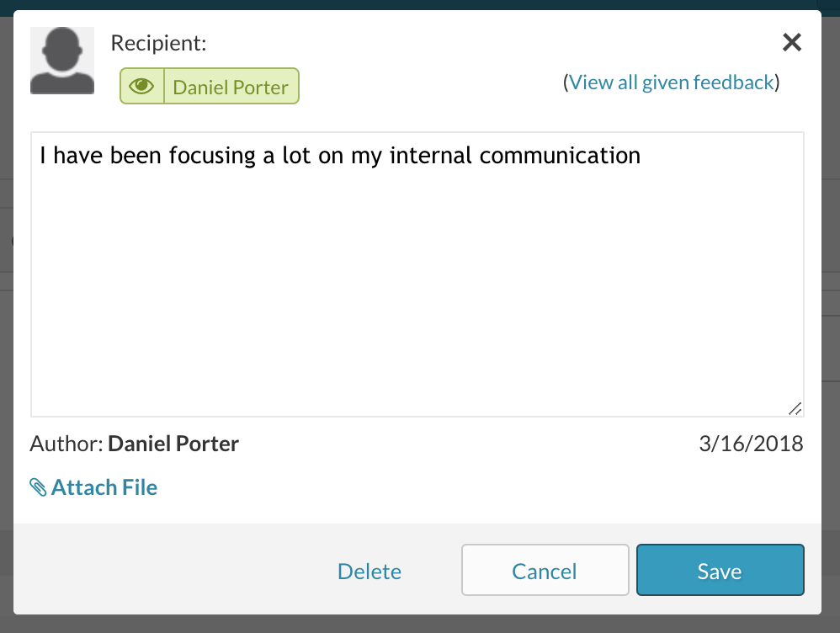Click the Recipient: label
This screenshot has width=840, height=633.
click(158, 43)
